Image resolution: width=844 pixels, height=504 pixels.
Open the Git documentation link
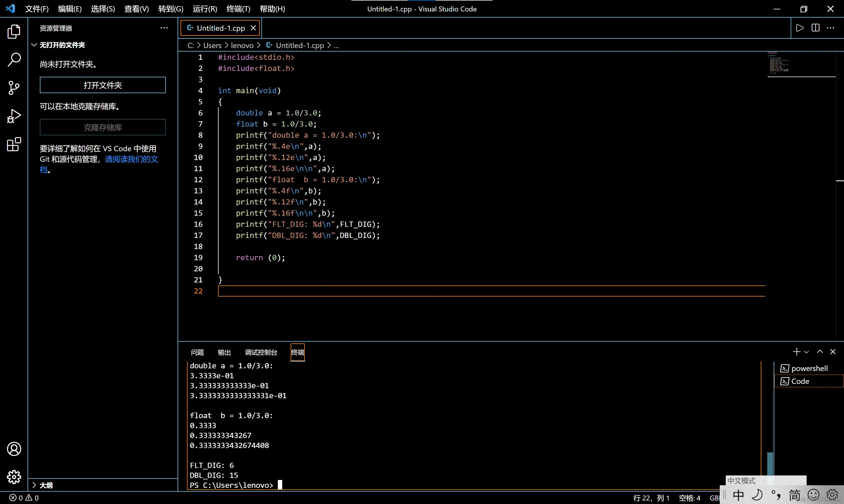tap(131, 159)
